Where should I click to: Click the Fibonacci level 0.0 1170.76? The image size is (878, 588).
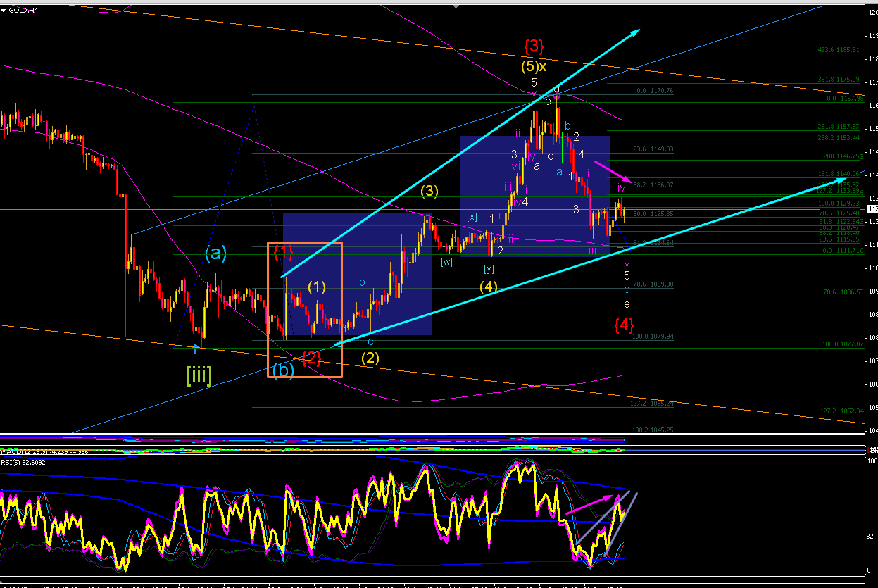(654, 91)
